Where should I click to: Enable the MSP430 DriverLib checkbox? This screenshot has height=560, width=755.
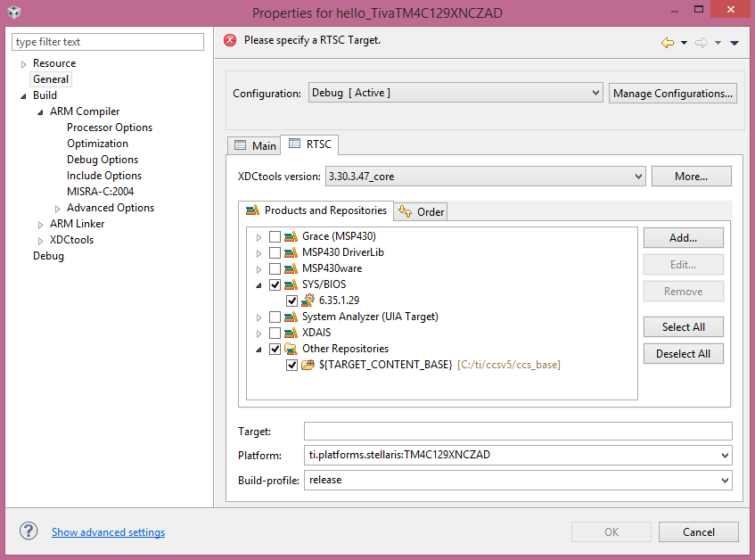pyautogui.click(x=275, y=251)
